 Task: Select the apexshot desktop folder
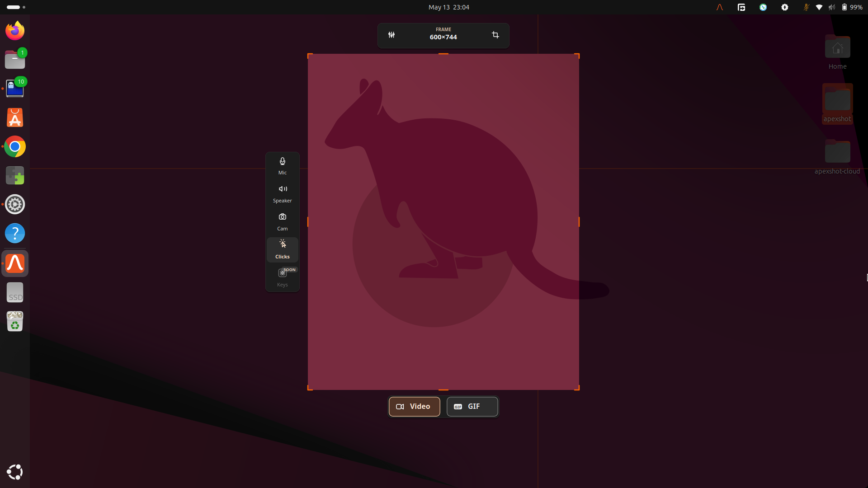coord(837,104)
